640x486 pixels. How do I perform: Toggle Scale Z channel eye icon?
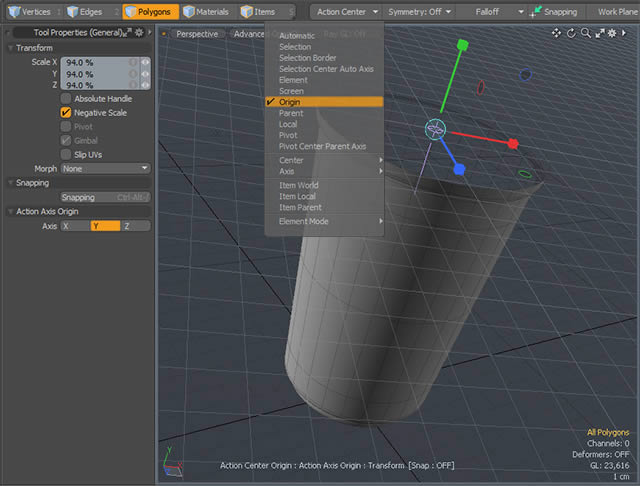tap(145, 85)
